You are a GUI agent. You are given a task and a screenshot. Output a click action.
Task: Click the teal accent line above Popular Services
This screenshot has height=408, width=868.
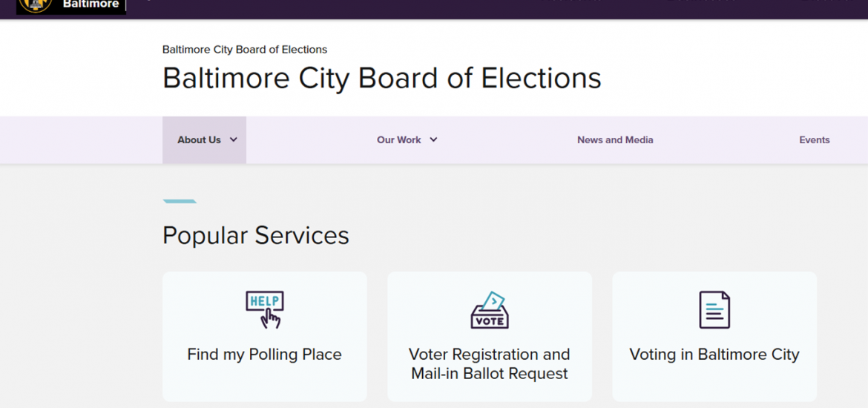[x=180, y=201]
